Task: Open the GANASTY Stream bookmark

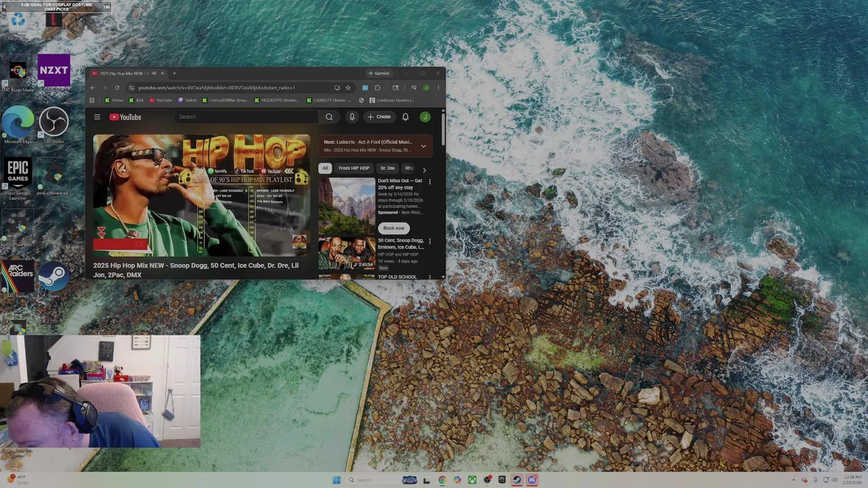Action: pos(329,100)
